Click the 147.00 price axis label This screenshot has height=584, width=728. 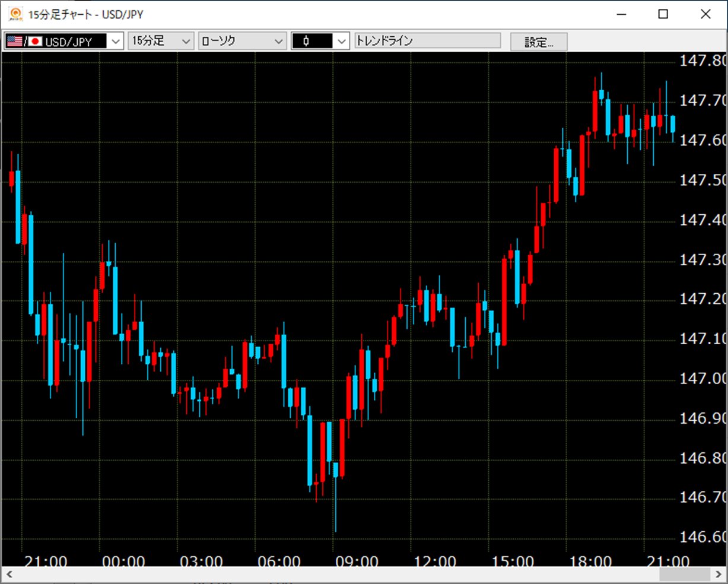703,378
